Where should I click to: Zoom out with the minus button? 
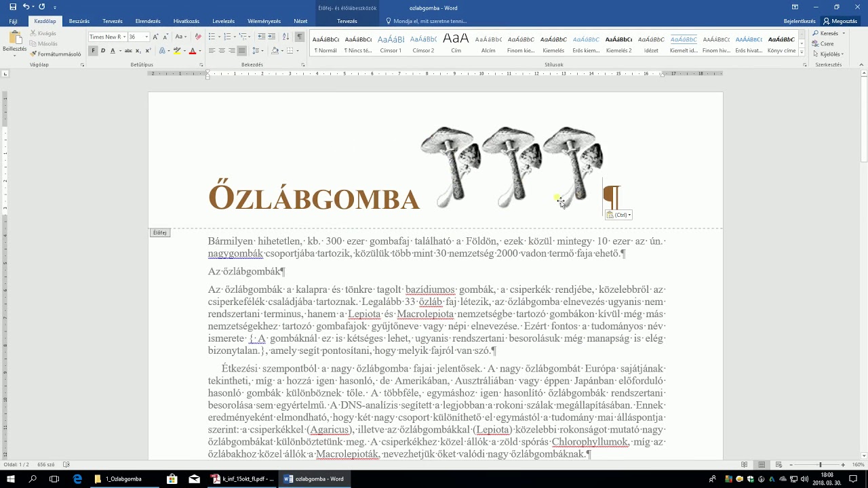coord(790,464)
